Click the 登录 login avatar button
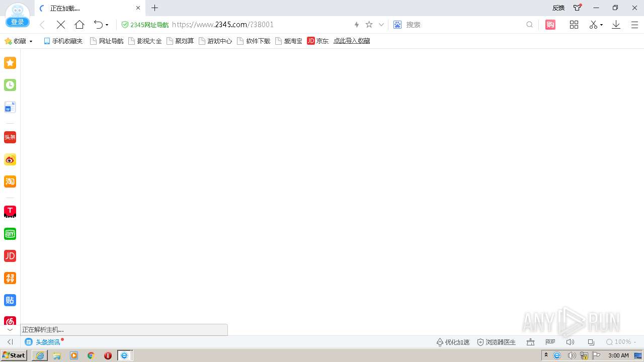The image size is (644, 362). click(18, 16)
